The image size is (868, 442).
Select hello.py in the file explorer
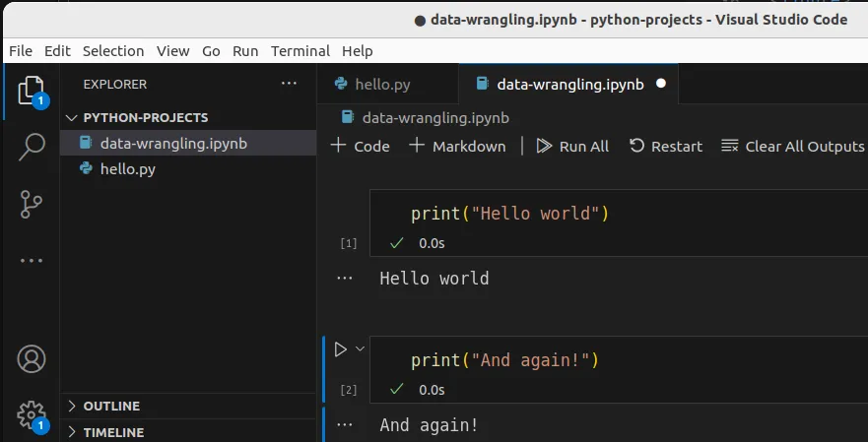click(127, 168)
